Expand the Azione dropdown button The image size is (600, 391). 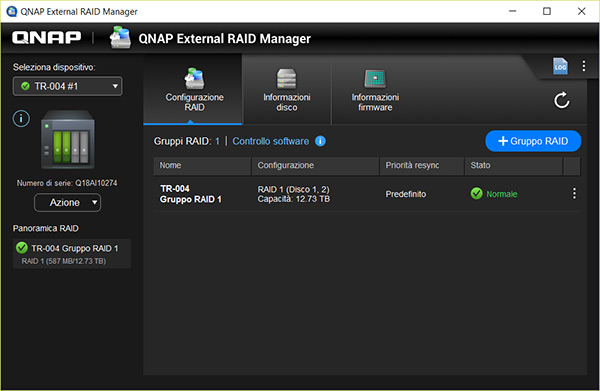pyautogui.click(x=67, y=202)
